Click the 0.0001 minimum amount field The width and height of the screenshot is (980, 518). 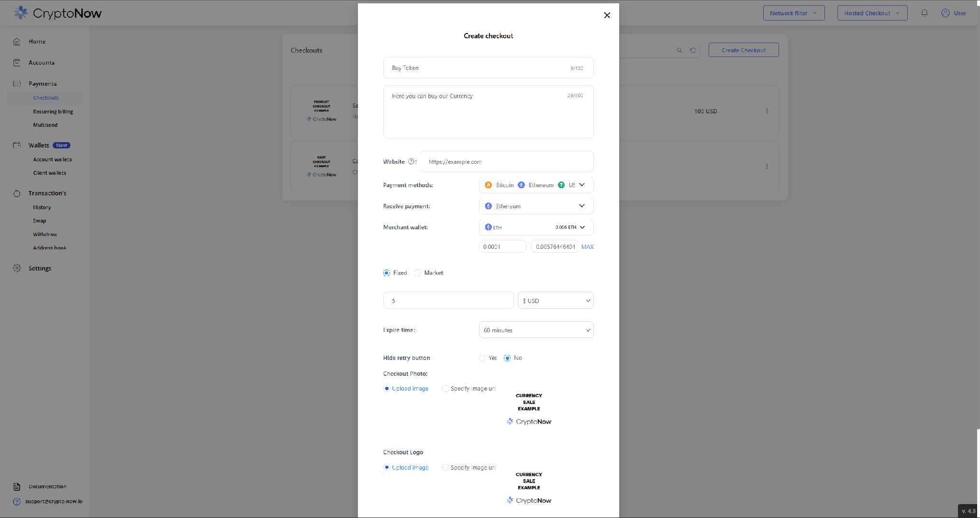point(502,247)
